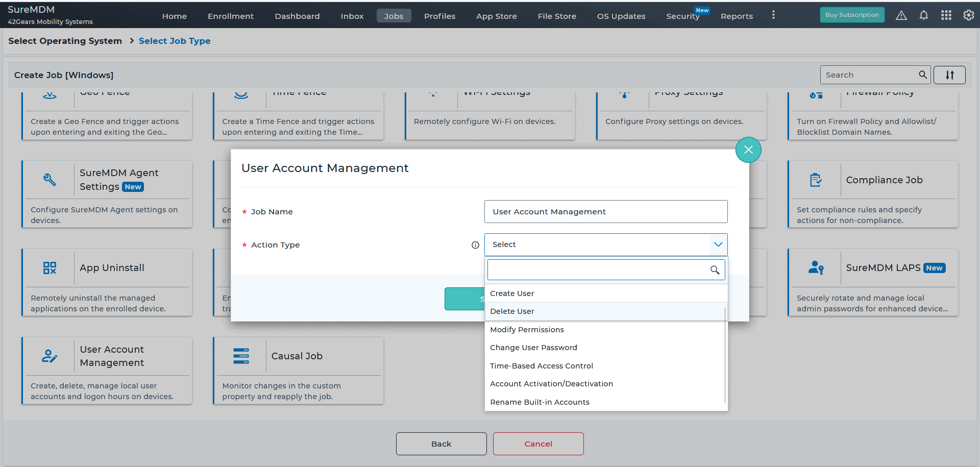The image size is (980, 467).
Task: Open the notifications bell
Action: 924,15
